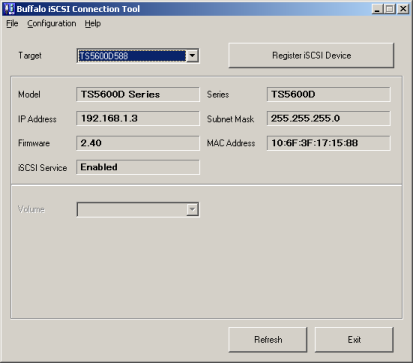Open the File menu
Viewport: 413px width, 363px height.
click(12, 24)
